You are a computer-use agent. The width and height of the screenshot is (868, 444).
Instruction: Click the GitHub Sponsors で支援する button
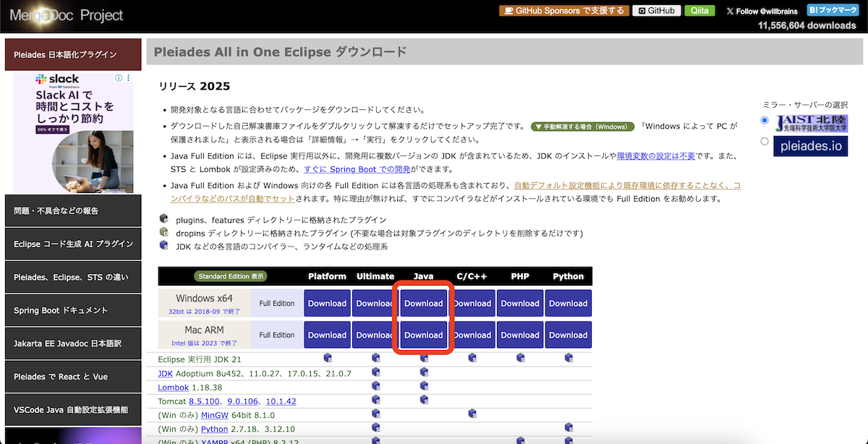coord(564,10)
